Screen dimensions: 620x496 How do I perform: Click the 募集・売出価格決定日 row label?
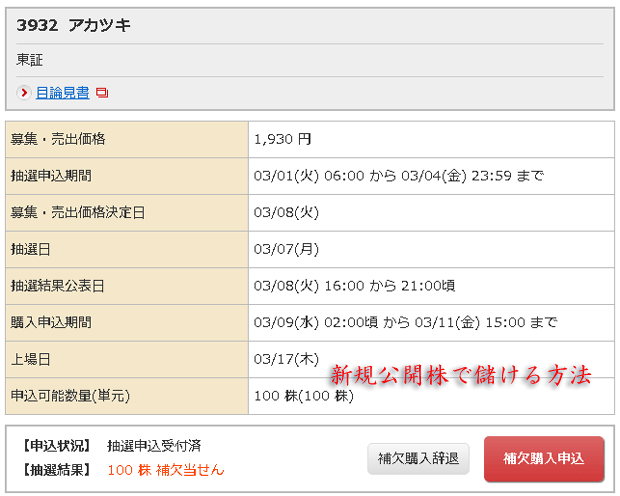(x=78, y=212)
